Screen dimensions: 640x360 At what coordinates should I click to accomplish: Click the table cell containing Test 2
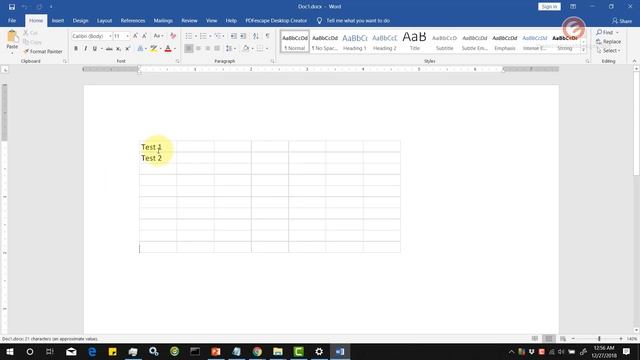click(158, 158)
